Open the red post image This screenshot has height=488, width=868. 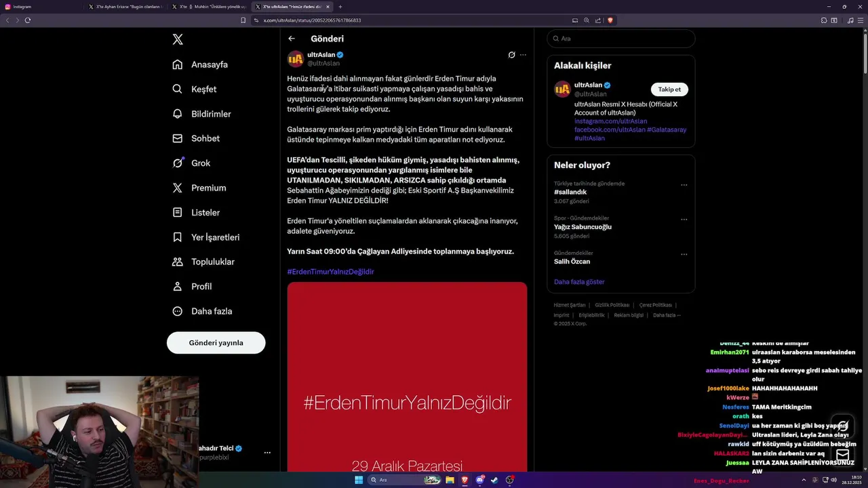pyautogui.click(x=407, y=377)
